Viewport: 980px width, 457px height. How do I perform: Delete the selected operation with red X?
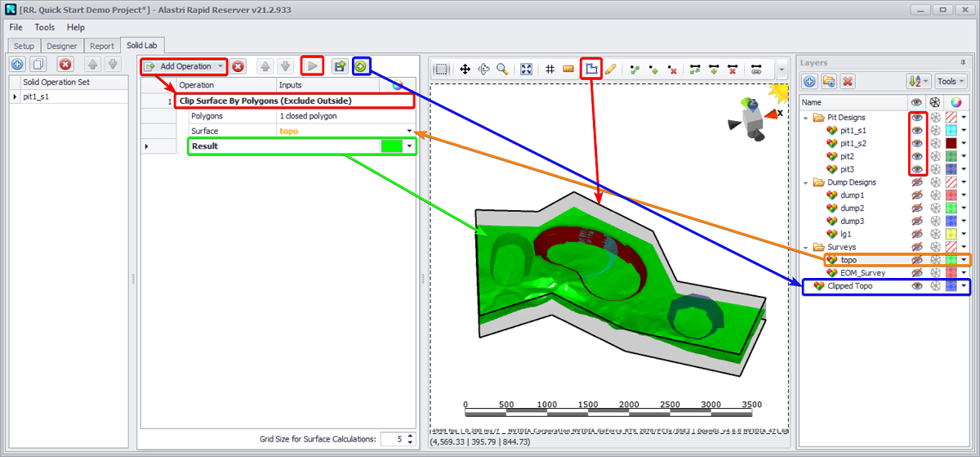click(238, 66)
